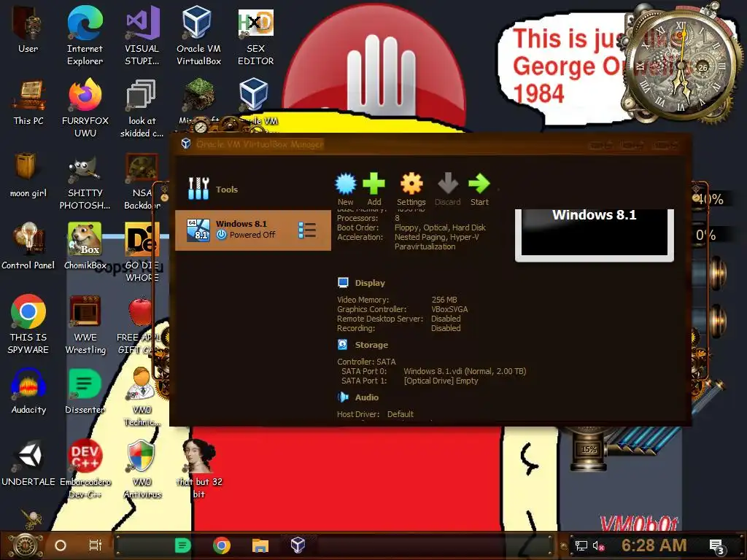Click the network tray icon

click(581, 545)
